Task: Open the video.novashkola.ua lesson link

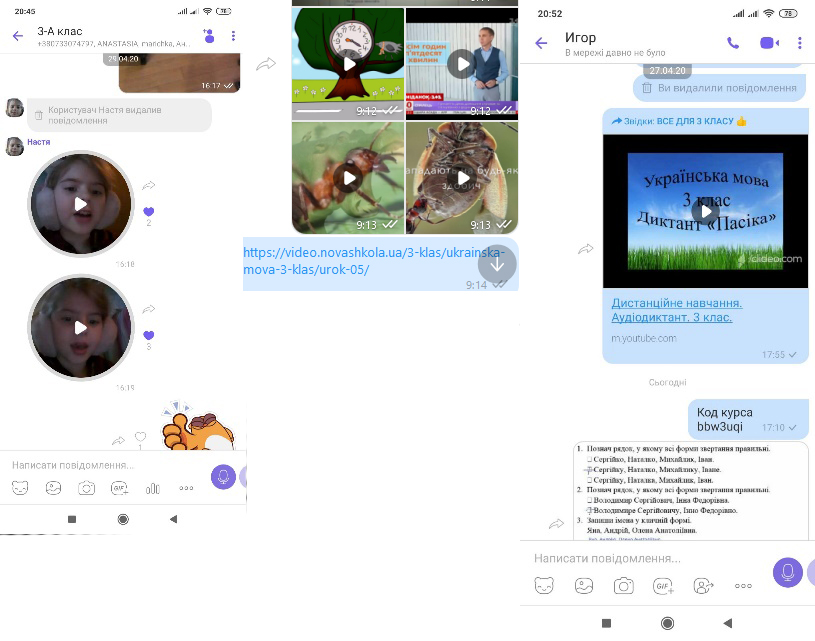Action: (374, 261)
